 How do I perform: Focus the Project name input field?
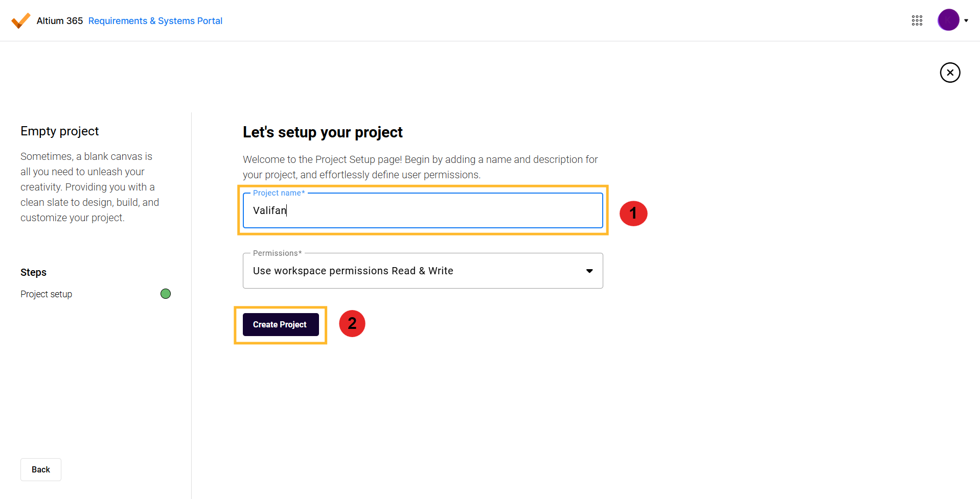[422, 210]
